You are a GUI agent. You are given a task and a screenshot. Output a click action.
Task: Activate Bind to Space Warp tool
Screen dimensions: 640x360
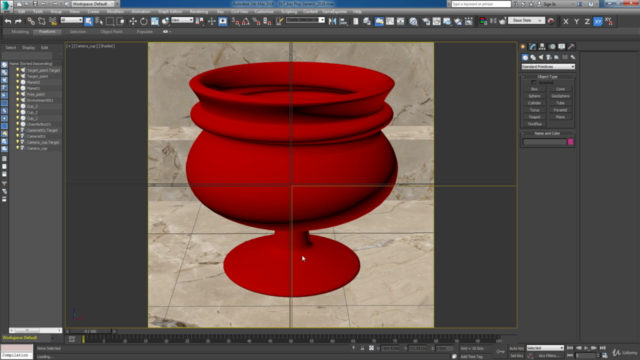[53, 21]
